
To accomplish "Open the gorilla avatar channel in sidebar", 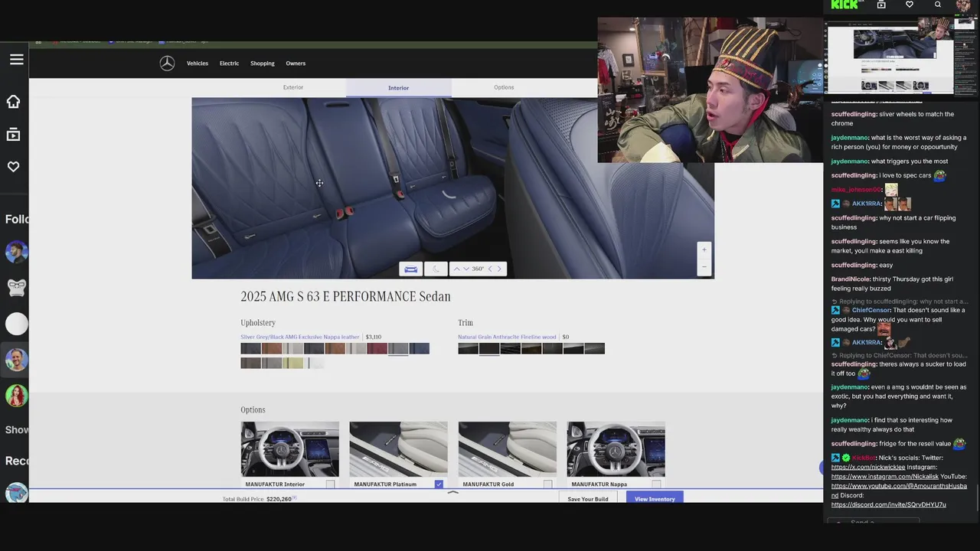I will (16, 288).
